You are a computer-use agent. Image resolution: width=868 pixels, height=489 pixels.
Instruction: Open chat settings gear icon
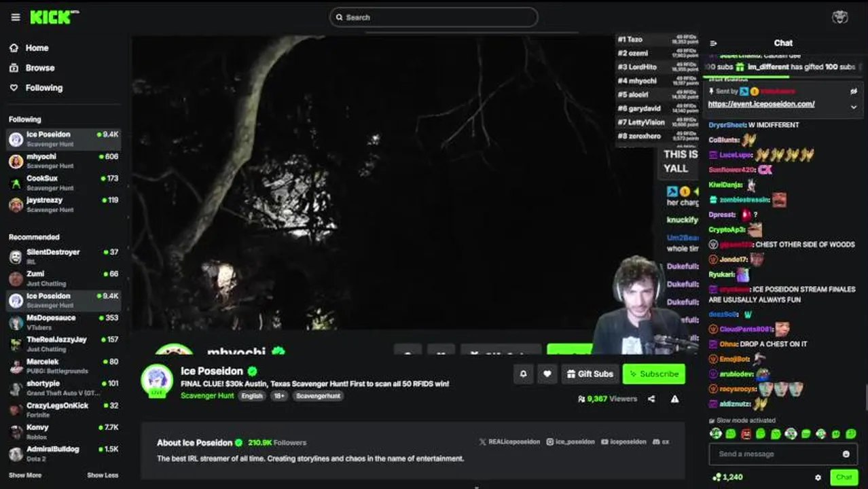point(818,477)
